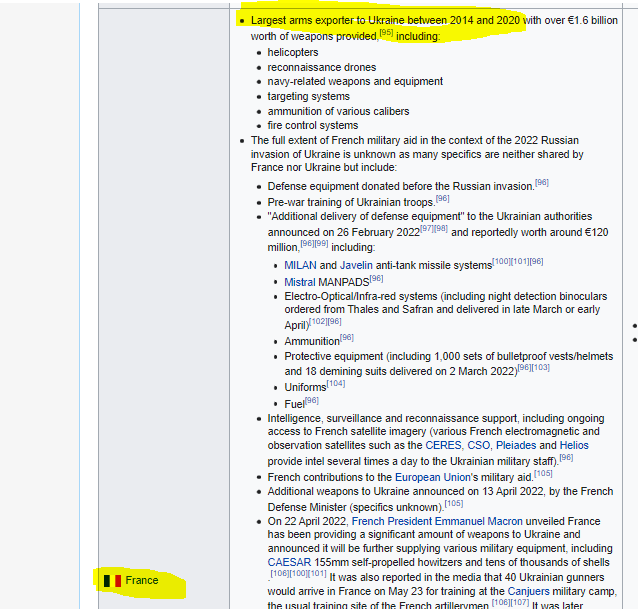Click the Javelin anti-tank link
The width and height of the screenshot is (638, 609).
click(356, 266)
